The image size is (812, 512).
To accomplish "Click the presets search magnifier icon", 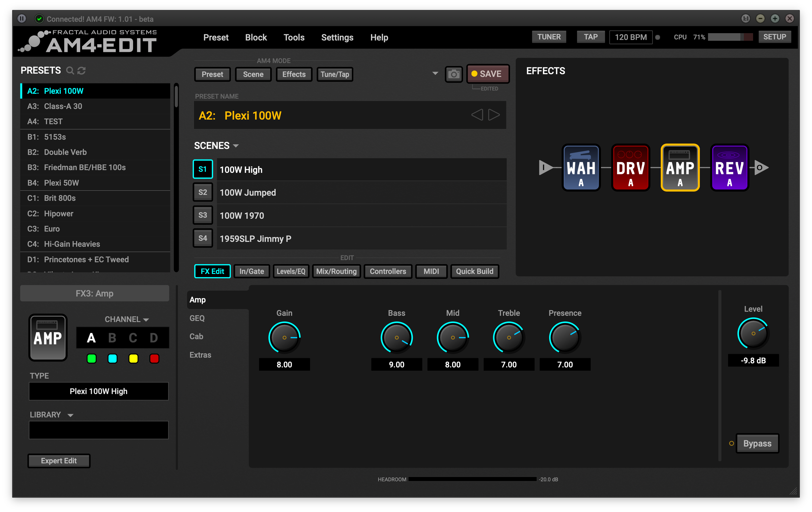I will coord(70,71).
